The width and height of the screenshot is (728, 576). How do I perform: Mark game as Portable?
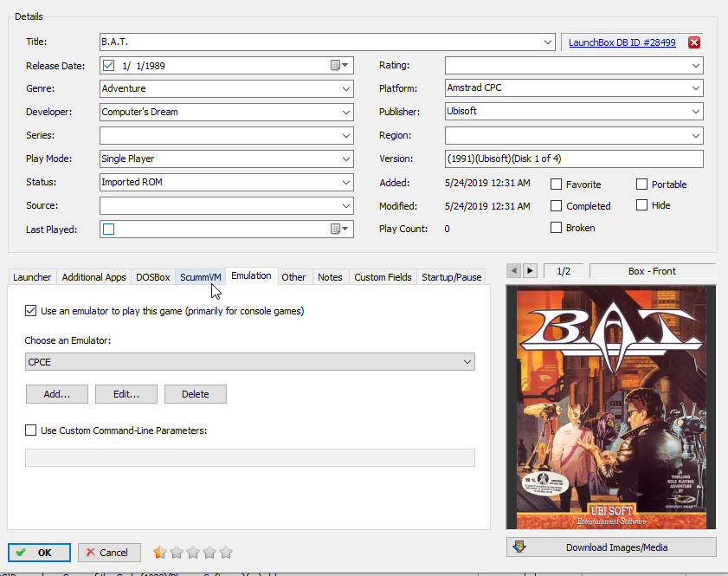(641, 184)
